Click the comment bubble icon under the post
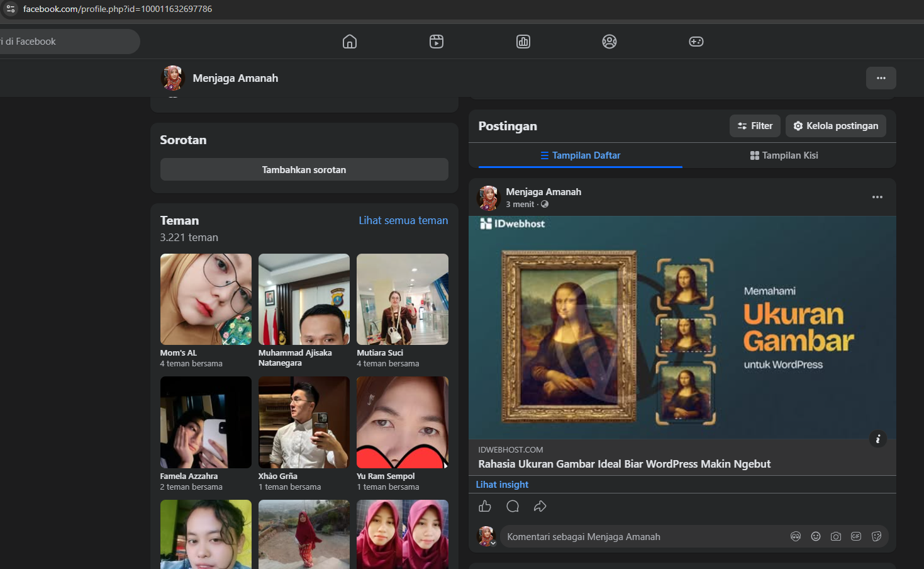Screen dimensions: 924x569 513,506
